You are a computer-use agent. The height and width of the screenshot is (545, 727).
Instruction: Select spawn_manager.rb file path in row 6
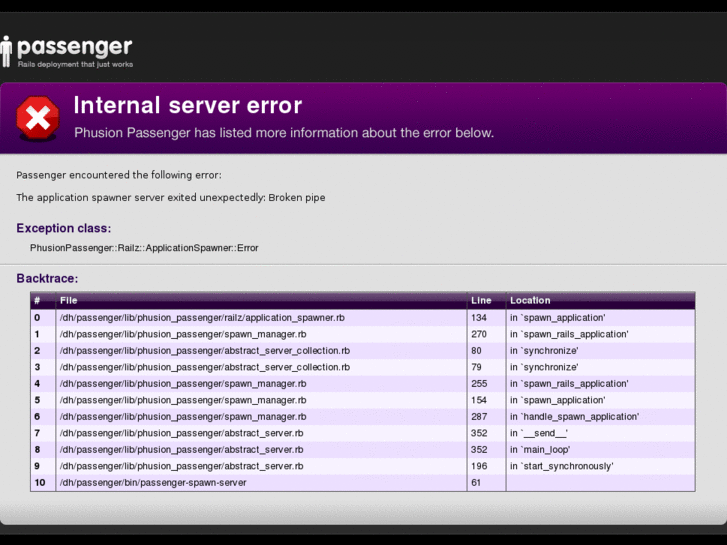pyautogui.click(x=183, y=417)
